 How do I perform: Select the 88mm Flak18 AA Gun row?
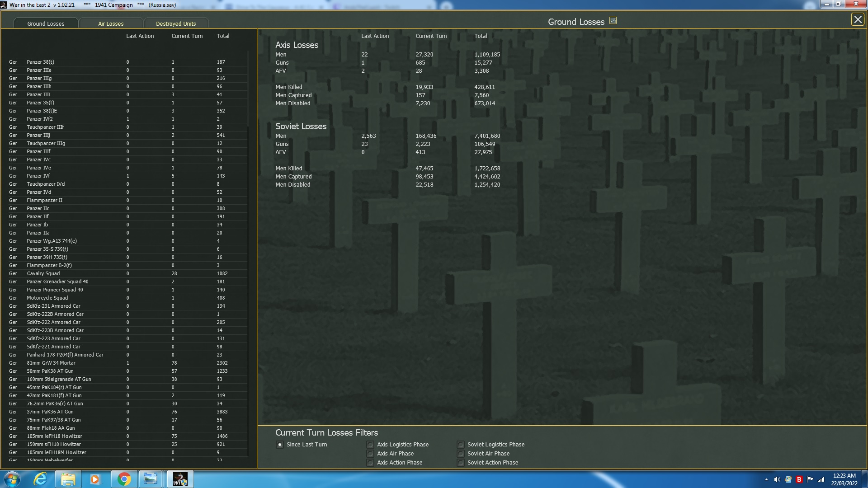pyautogui.click(x=127, y=428)
